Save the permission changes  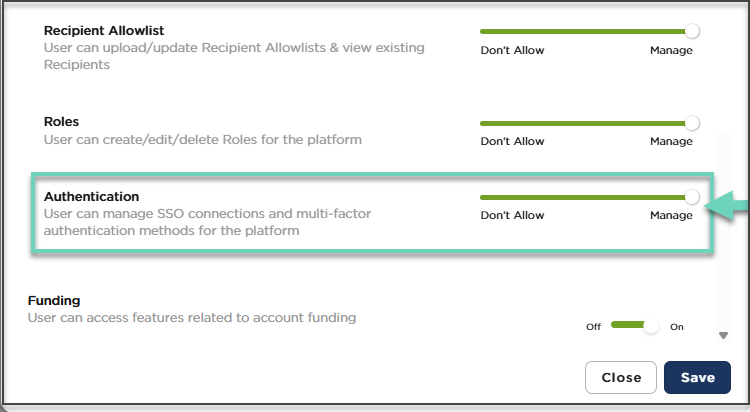coord(697,377)
